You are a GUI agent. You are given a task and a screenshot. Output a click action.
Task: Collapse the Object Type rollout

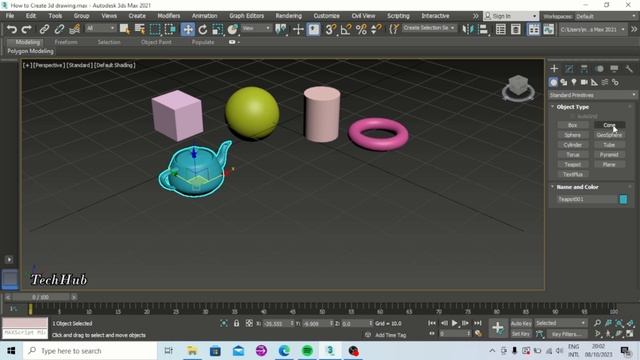click(572, 107)
